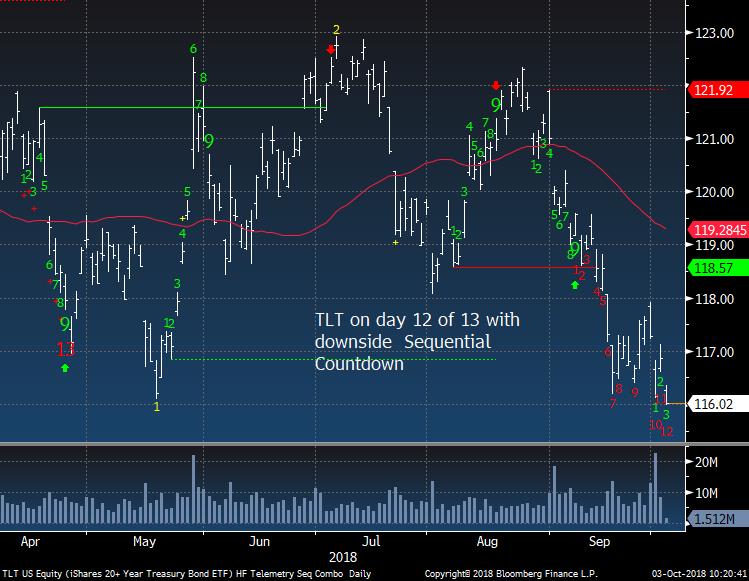
Task: Click the 03-Oct-2018 timestamp
Action: [699, 574]
